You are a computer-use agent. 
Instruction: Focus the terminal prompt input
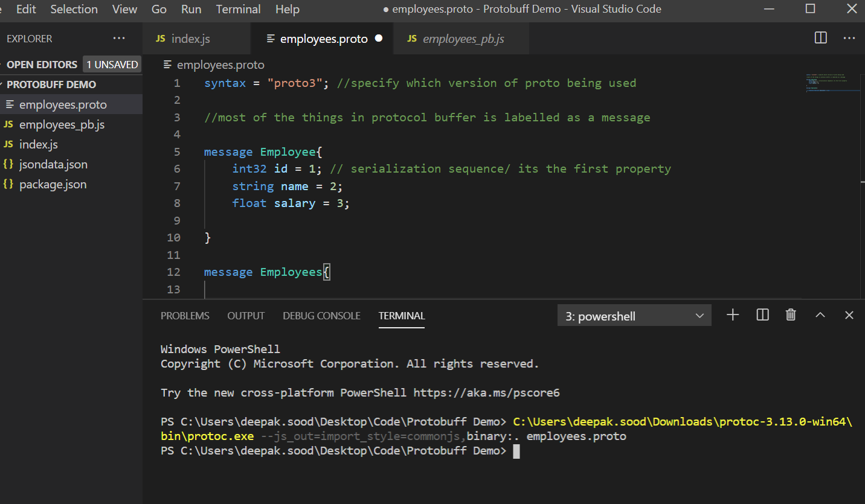pos(516,451)
